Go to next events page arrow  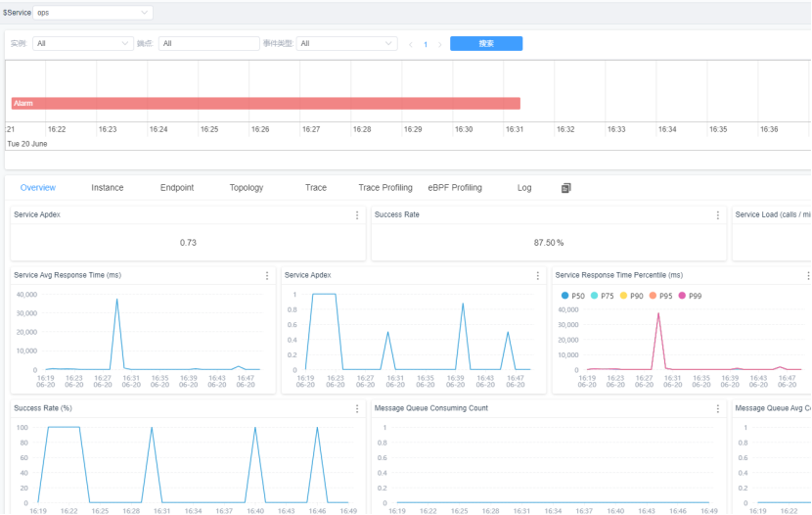(x=440, y=44)
